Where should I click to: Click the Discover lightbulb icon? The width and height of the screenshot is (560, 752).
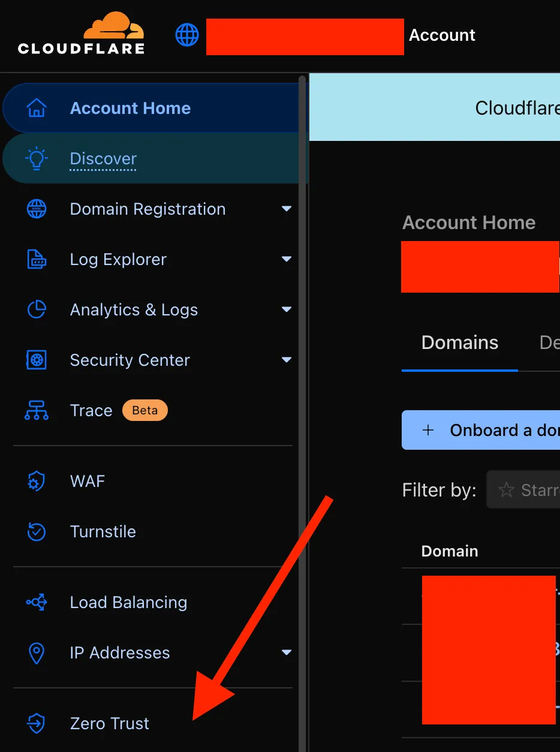click(37, 158)
